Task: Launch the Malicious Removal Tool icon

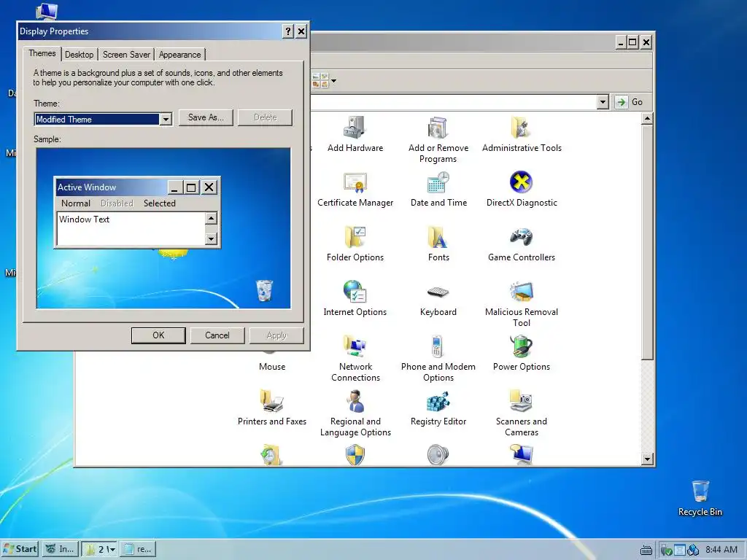Action: pyautogui.click(x=521, y=292)
